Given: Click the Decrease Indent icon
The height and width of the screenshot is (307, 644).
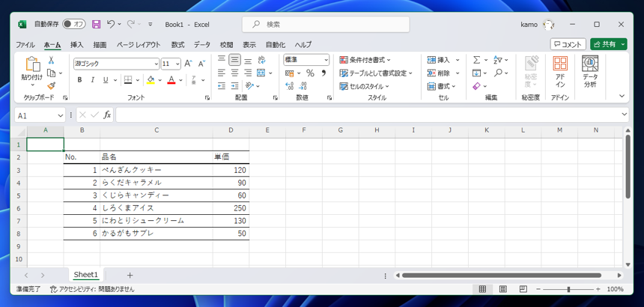Looking at the screenshot, I should [x=222, y=86].
